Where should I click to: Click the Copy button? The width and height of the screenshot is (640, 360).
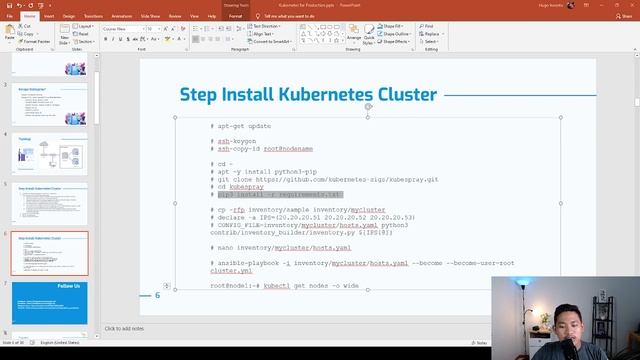coord(26,34)
